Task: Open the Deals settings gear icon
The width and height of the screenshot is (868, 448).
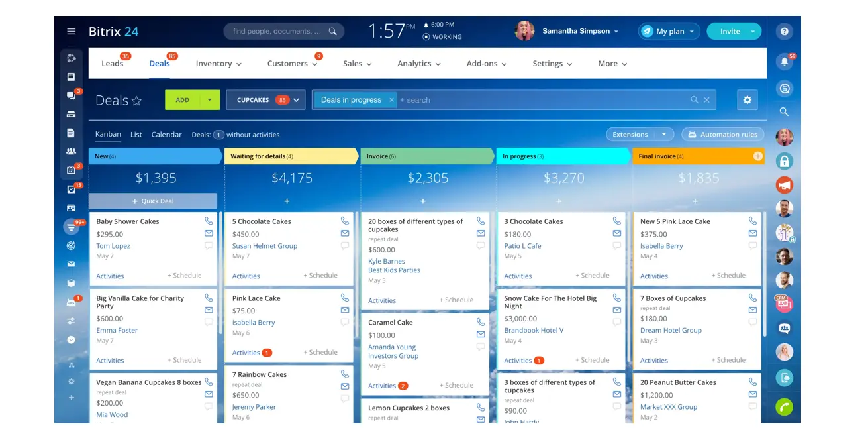Action: [747, 100]
